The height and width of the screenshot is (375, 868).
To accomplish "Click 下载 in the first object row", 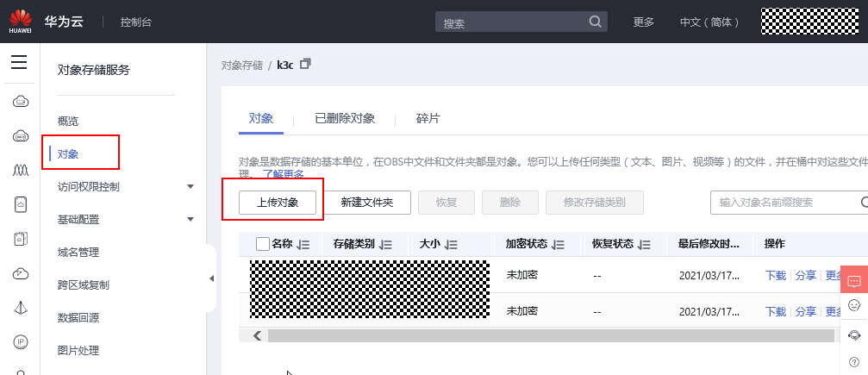I will pos(776,276).
